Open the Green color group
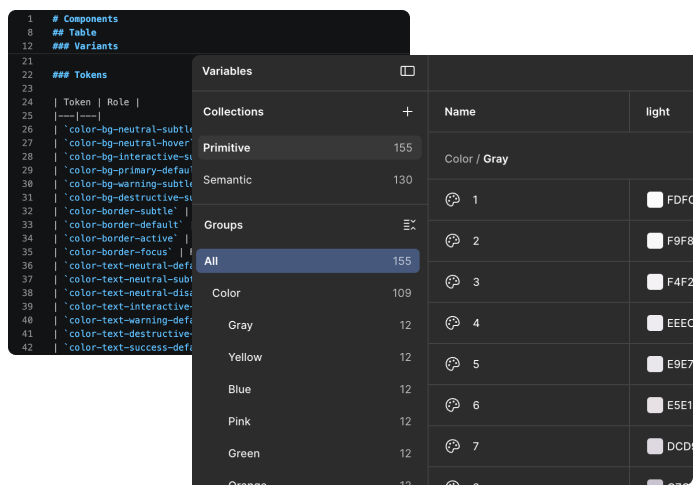 (308, 454)
